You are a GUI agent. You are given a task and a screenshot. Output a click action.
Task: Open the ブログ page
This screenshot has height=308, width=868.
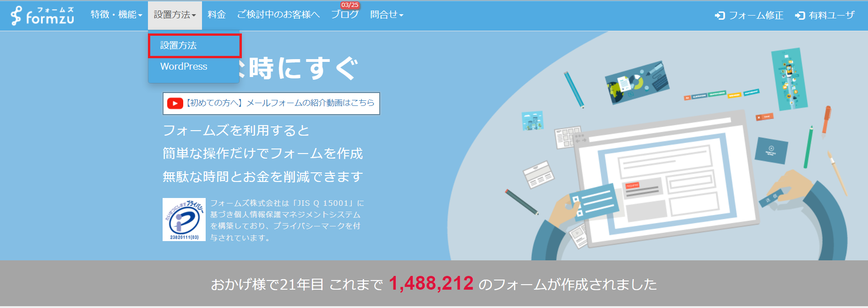tap(344, 16)
